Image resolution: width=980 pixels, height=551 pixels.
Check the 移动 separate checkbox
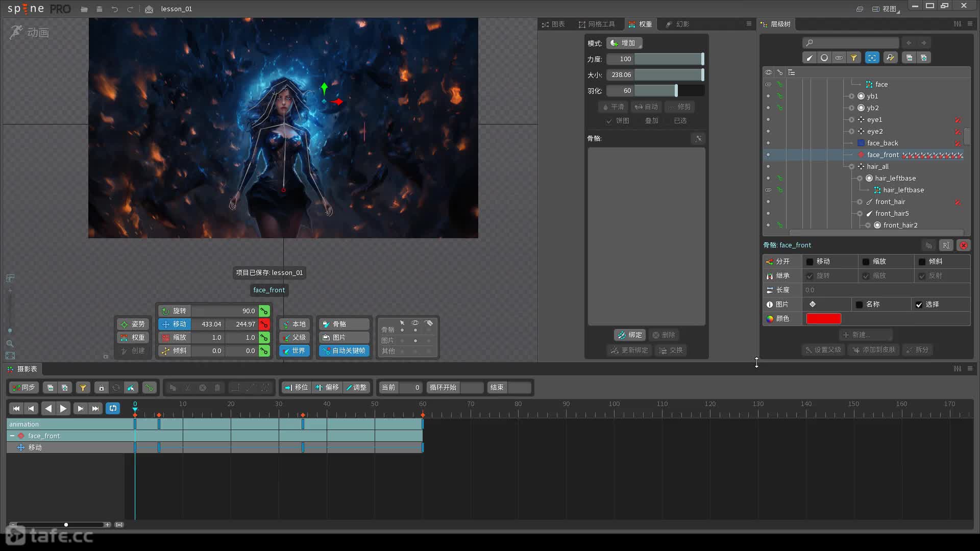(810, 262)
